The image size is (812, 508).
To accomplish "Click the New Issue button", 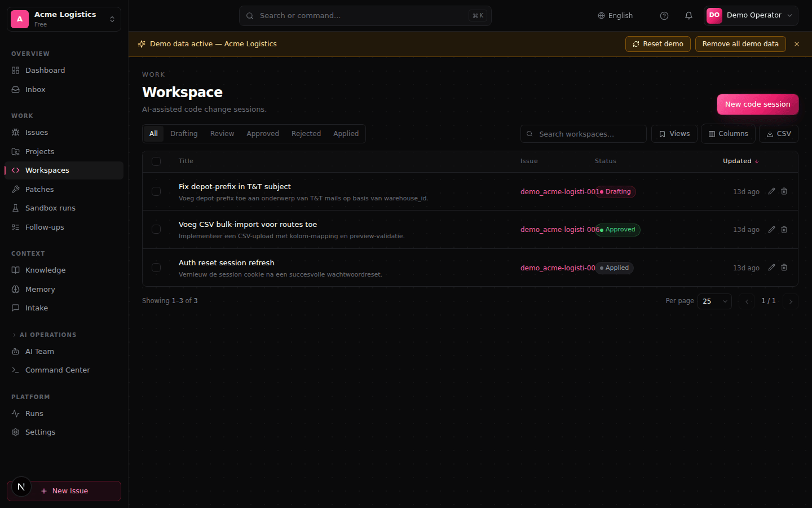I will pos(64,491).
